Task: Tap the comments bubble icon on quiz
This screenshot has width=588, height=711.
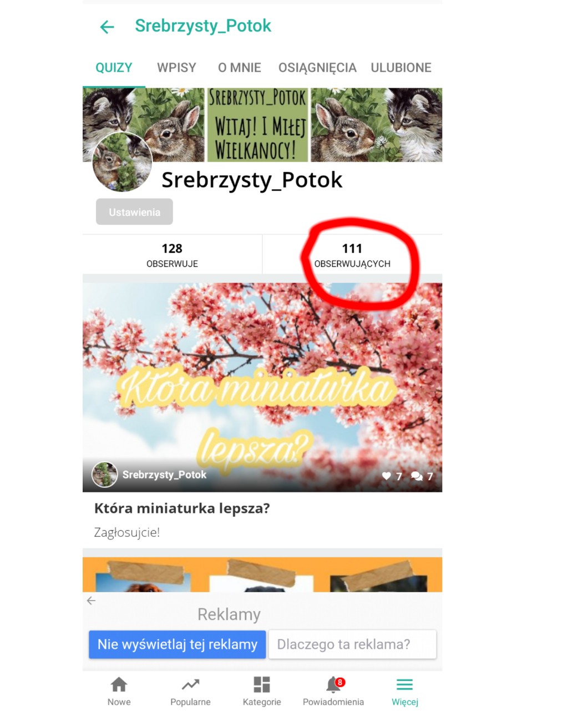Action: tap(417, 476)
